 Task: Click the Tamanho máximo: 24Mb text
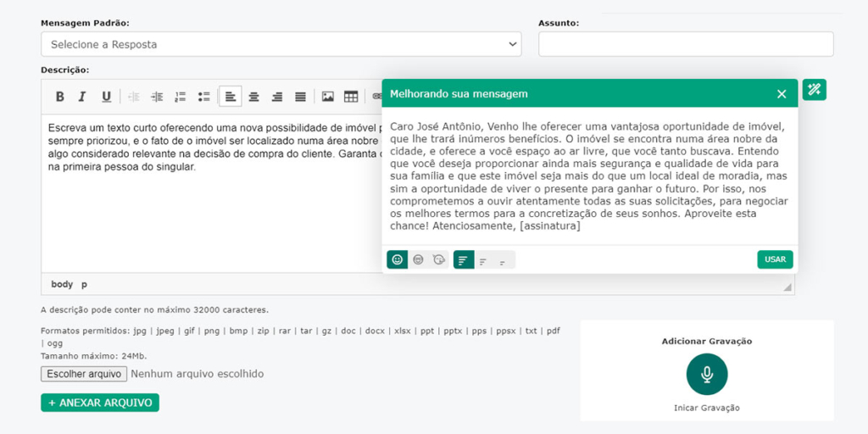[x=94, y=356]
